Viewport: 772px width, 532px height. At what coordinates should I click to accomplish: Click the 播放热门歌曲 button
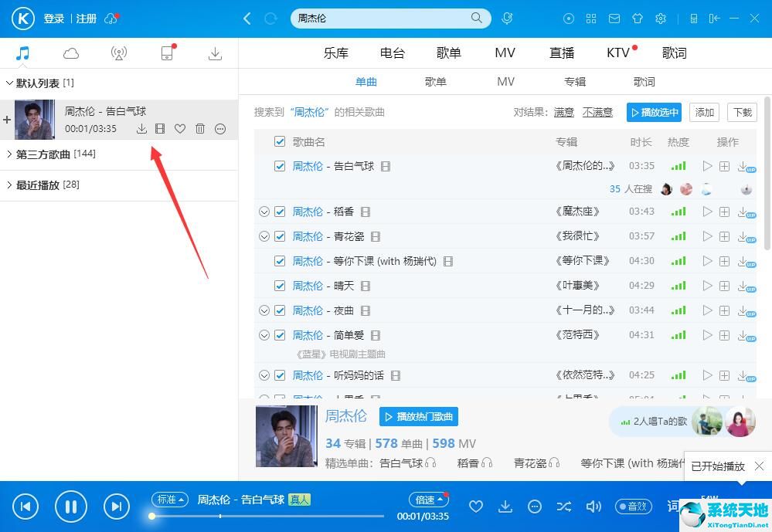pyautogui.click(x=419, y=417)
